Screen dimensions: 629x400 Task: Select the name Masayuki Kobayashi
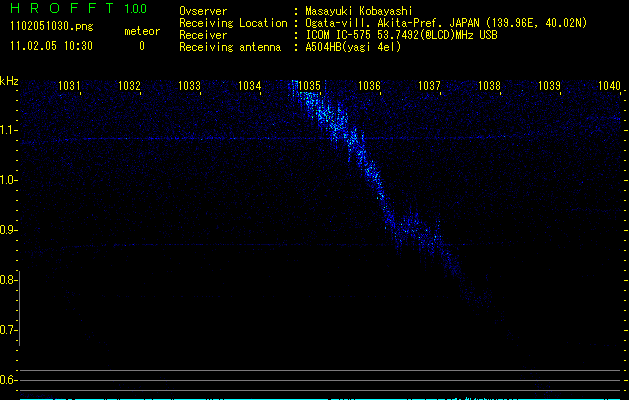(359, 11)
